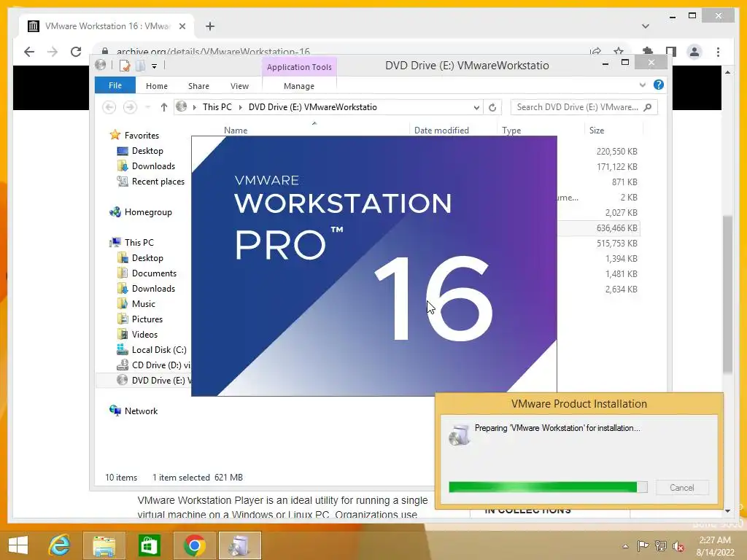Open Chrome's extensions puzzle icon
Image resolution: width=747 pixels, height=560 pixels.
[648, 51]
